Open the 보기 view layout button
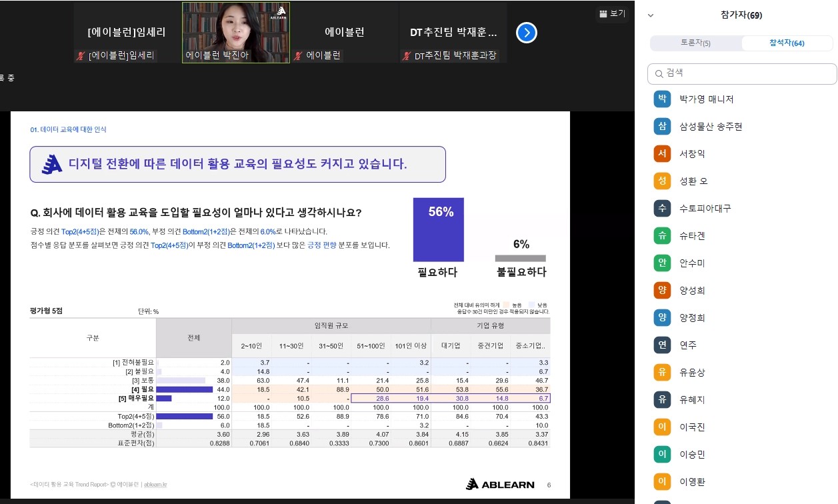 [x=612, y=13]
